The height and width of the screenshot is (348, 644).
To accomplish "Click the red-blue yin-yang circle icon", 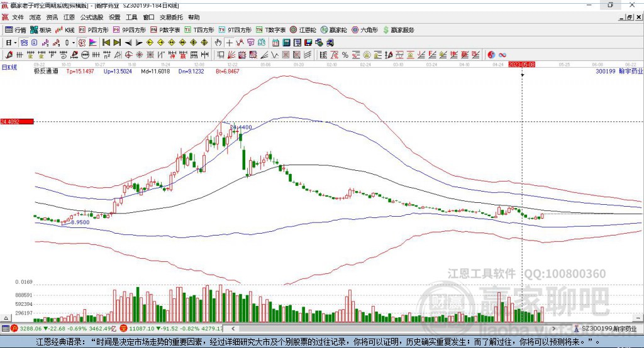I will coord(491,55).
